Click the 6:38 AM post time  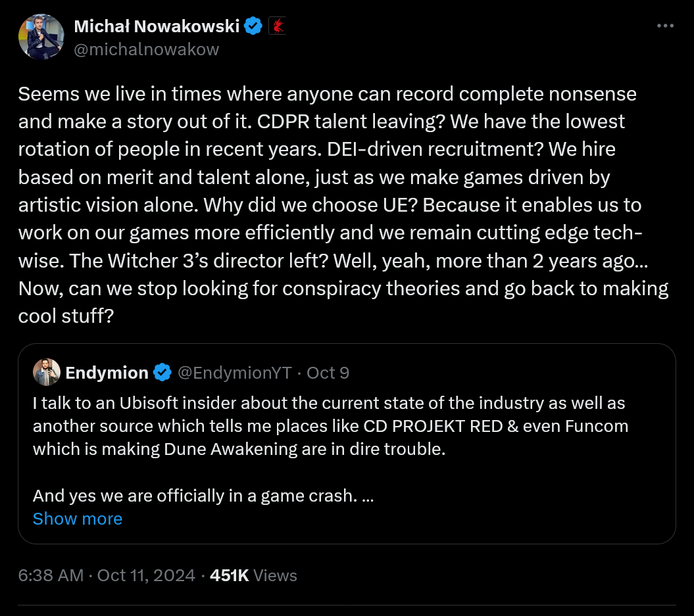[x=51, y=576]
